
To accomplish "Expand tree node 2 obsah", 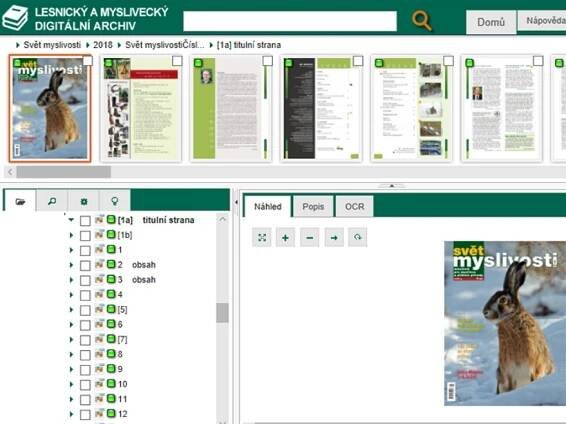I will pyautogui.click(x=71, y=265).
